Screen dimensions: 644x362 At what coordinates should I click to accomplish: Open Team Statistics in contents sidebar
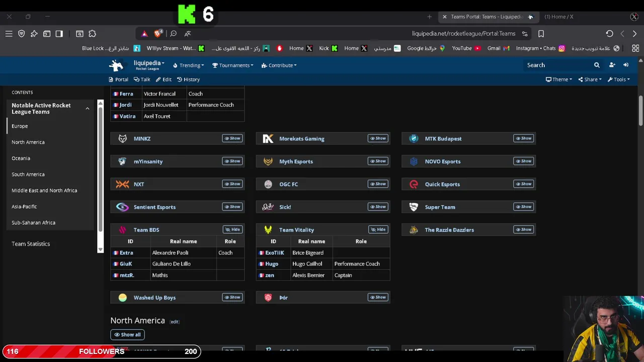pyautogui.click(x=31, y=244)
